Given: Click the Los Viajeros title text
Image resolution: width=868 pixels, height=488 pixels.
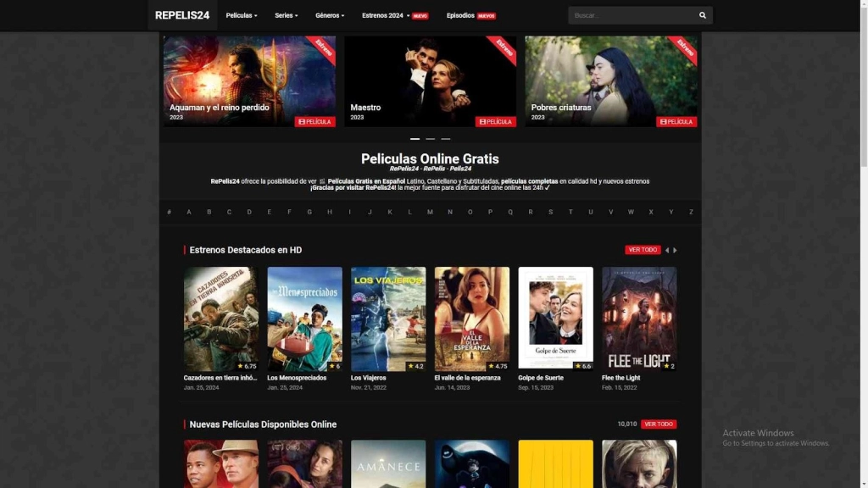Looking at the screenshot, I should (x=368, y=378).
